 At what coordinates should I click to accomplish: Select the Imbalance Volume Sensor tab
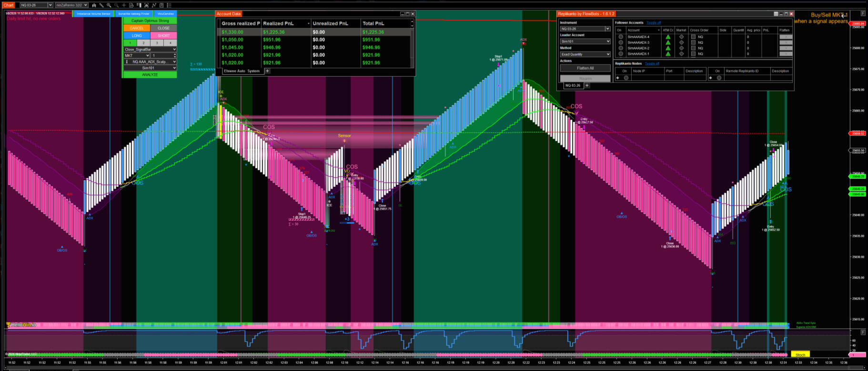[x=93, y=14]
